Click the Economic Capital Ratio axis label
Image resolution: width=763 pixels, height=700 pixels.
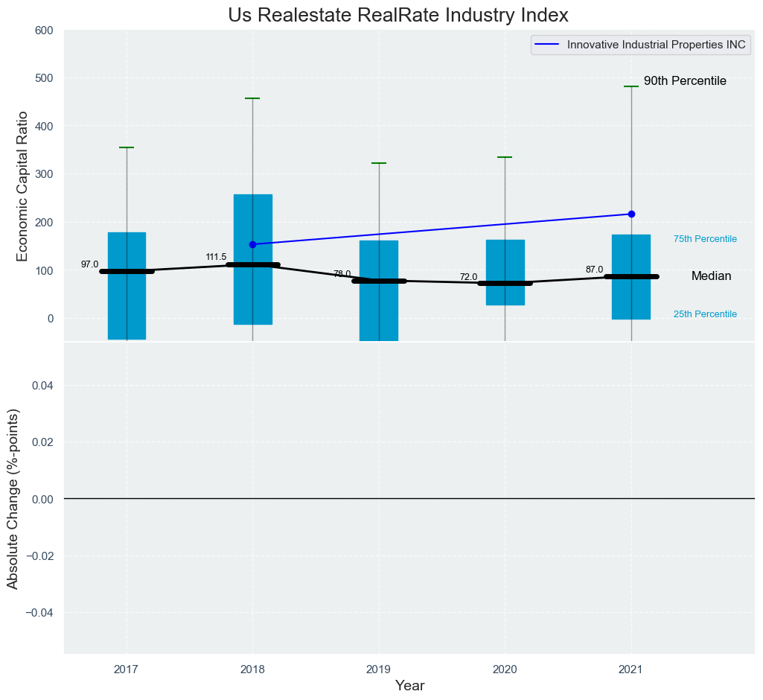point(22,186)
